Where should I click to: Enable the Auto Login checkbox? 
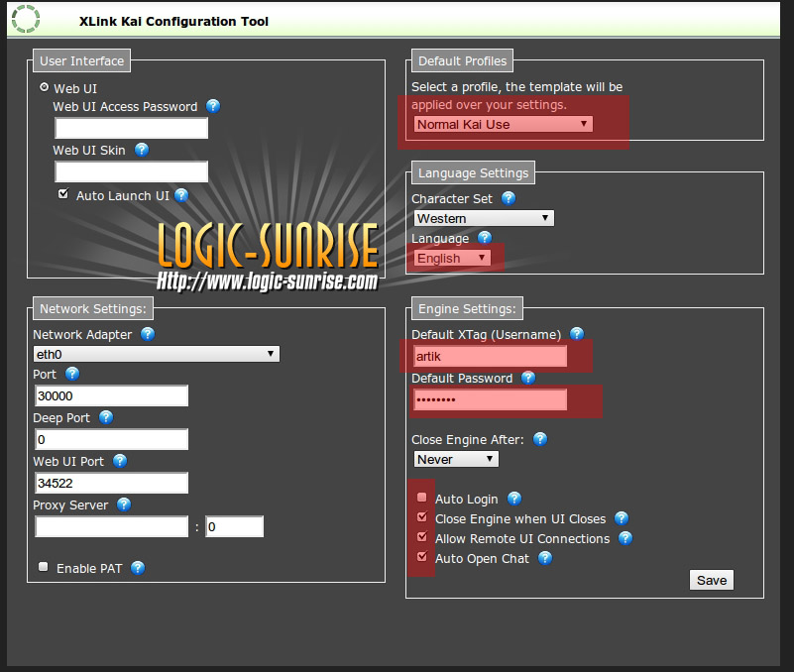422,498
